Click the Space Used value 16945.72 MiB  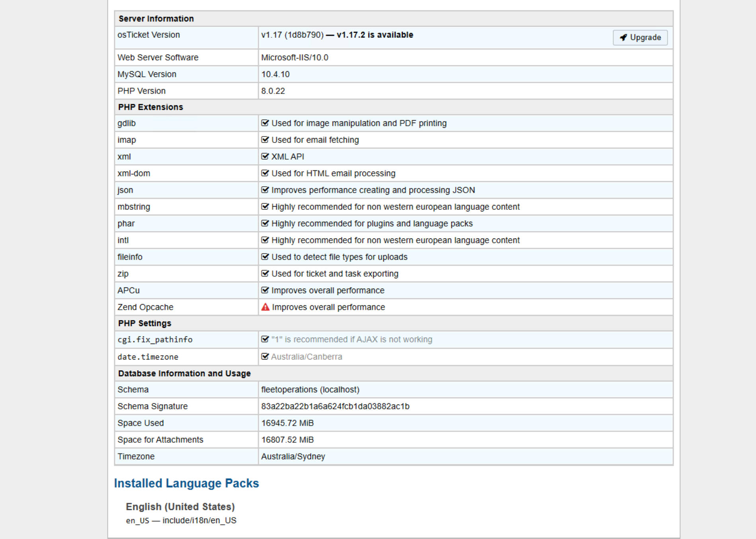pos(287,423)
